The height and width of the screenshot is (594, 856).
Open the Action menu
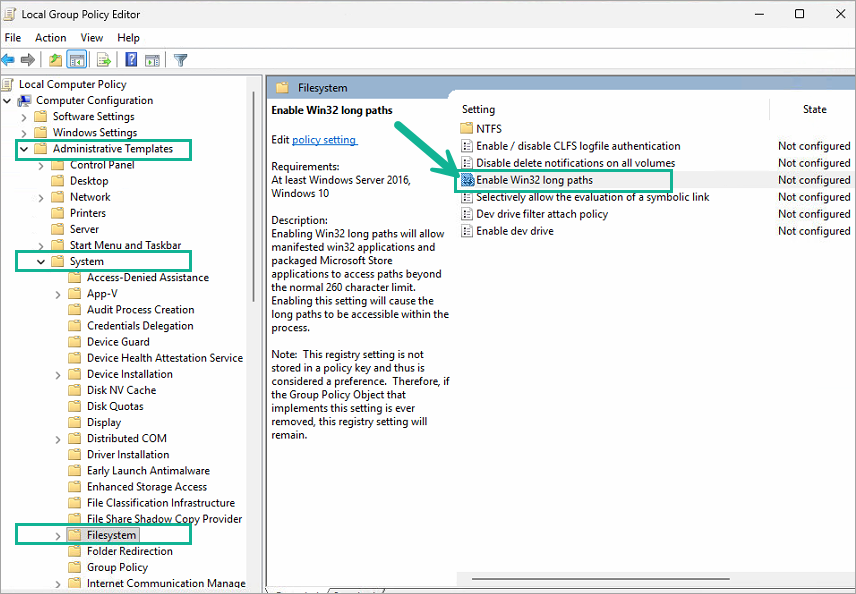(x=50, y=38)
